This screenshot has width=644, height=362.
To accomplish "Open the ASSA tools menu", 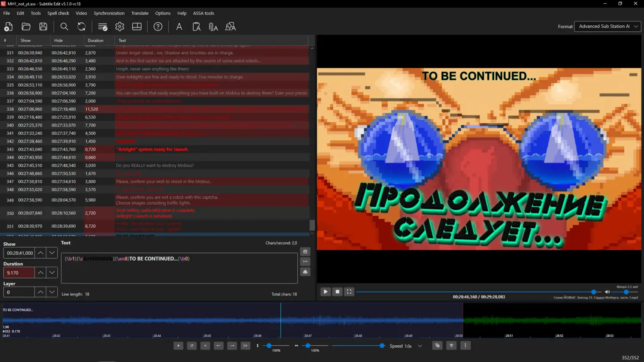I will point(204,13).
